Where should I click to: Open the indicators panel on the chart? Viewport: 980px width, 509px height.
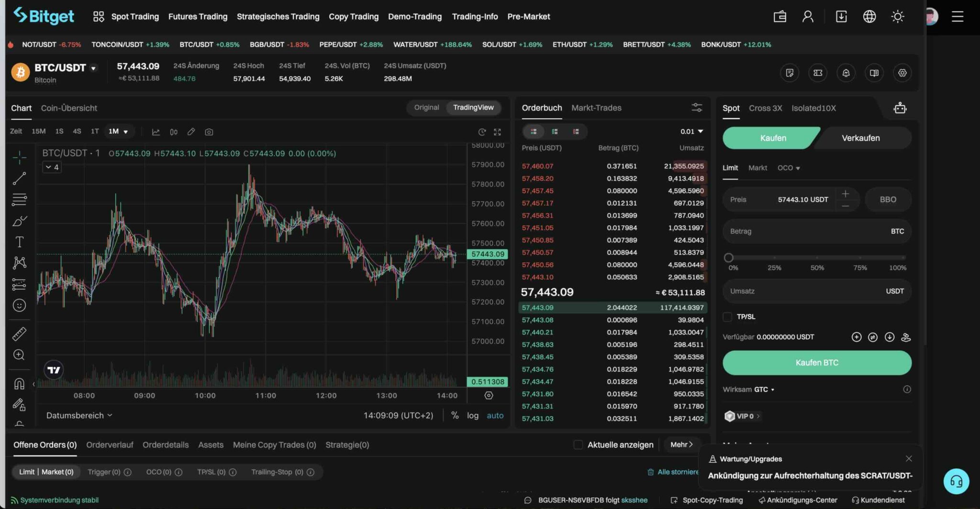click(x=156, y=132)
